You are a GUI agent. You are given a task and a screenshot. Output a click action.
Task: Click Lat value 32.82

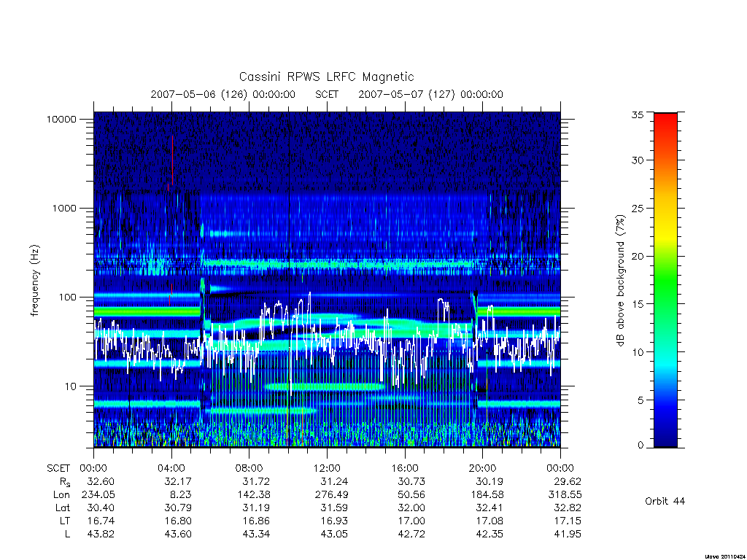coord(568,507)
